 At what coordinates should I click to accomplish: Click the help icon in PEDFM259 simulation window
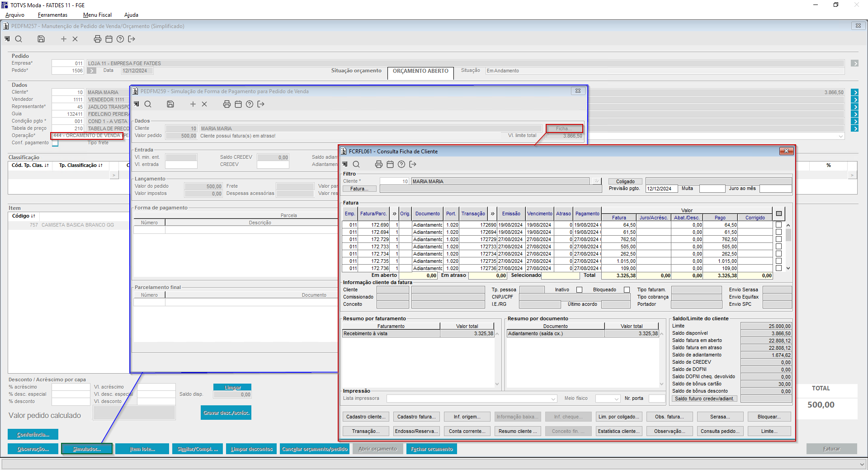coord(250,104)
